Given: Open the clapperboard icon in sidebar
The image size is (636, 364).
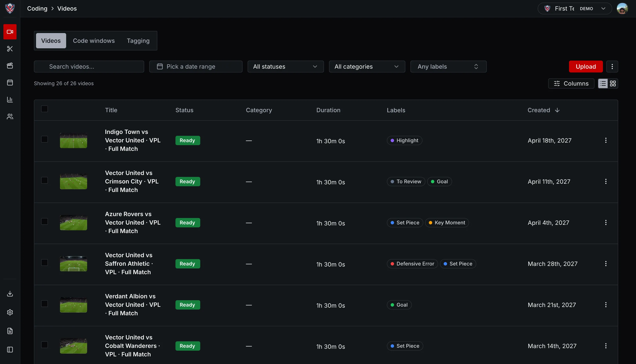Looking at the screenshot, I should pos(10,66).
